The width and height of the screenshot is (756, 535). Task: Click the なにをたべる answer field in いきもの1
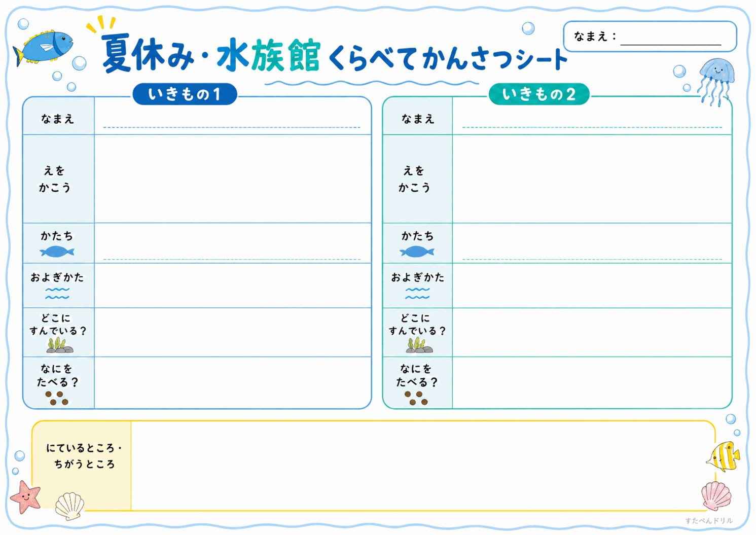click(233, 382)
